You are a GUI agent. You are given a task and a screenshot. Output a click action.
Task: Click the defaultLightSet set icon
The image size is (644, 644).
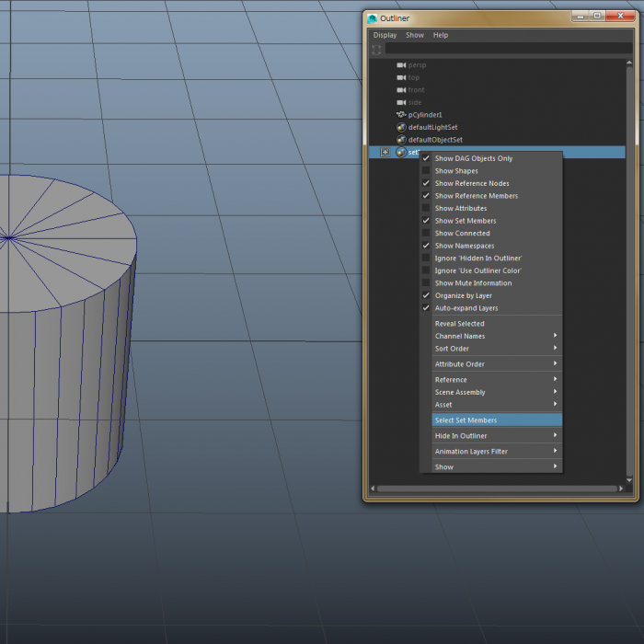(x=401, y=127)
